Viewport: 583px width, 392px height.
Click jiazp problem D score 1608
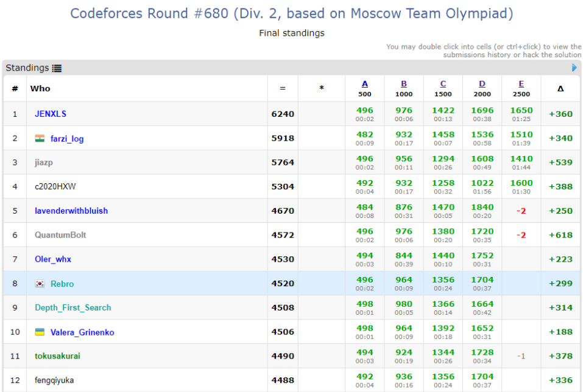point(482,159)
